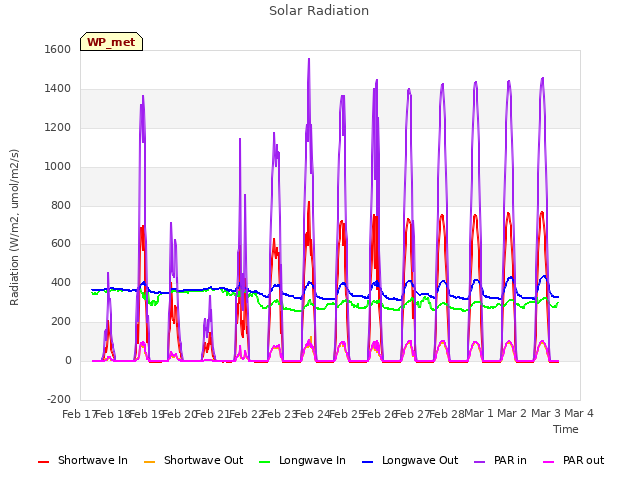Click the 1400 y-axis tick label
Image resolution: width=640 pixels, height=480 pixels.
tap(58, 88)
